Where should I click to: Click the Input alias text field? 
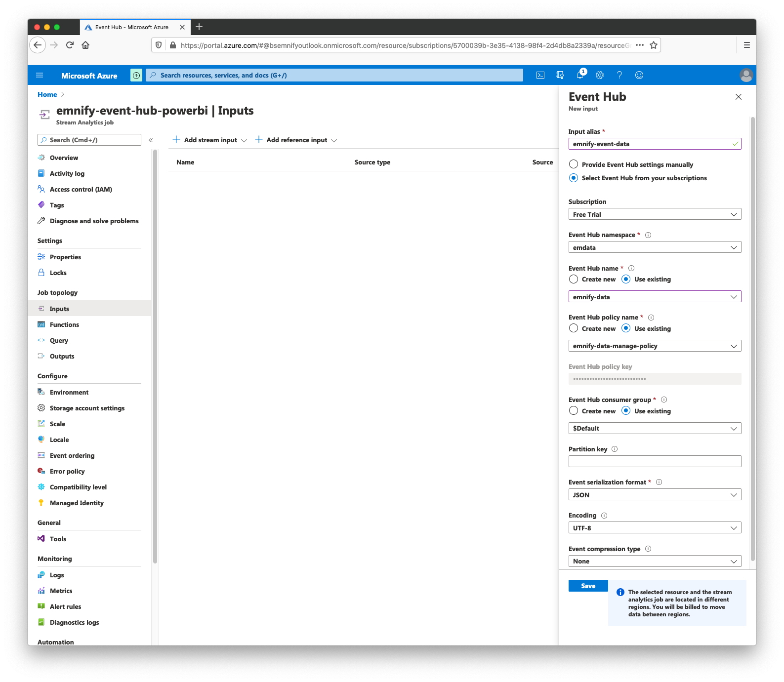655,144
